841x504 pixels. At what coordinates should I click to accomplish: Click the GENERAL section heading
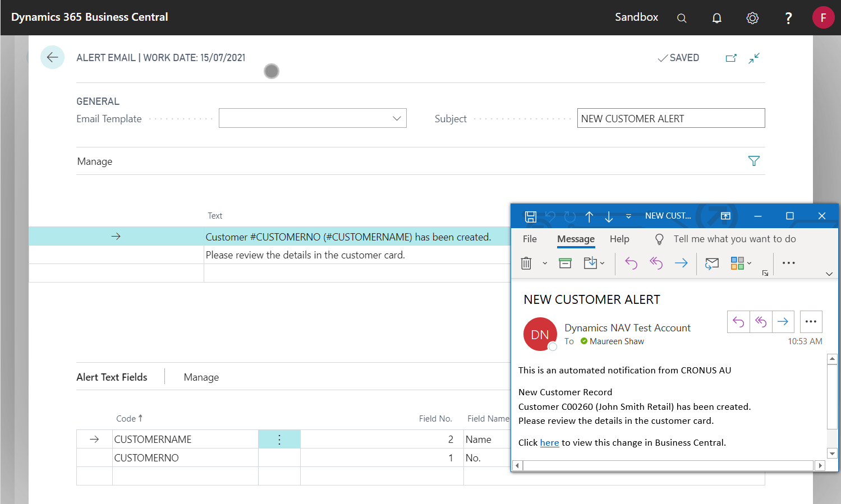tap(98, 101)
